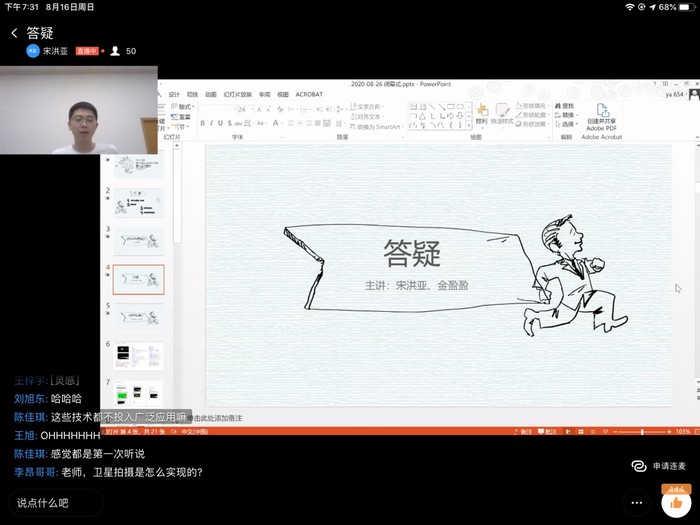Click the 103% zoom level
Screen dimensions: 700x525
pos(683,432)
